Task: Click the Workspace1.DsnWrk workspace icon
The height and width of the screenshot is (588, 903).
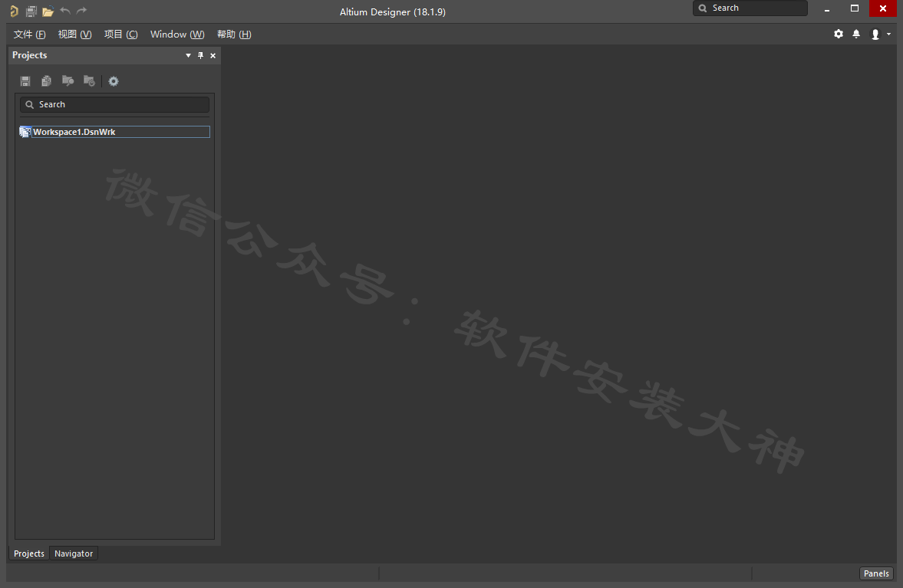Action: (x=25, y=132)
